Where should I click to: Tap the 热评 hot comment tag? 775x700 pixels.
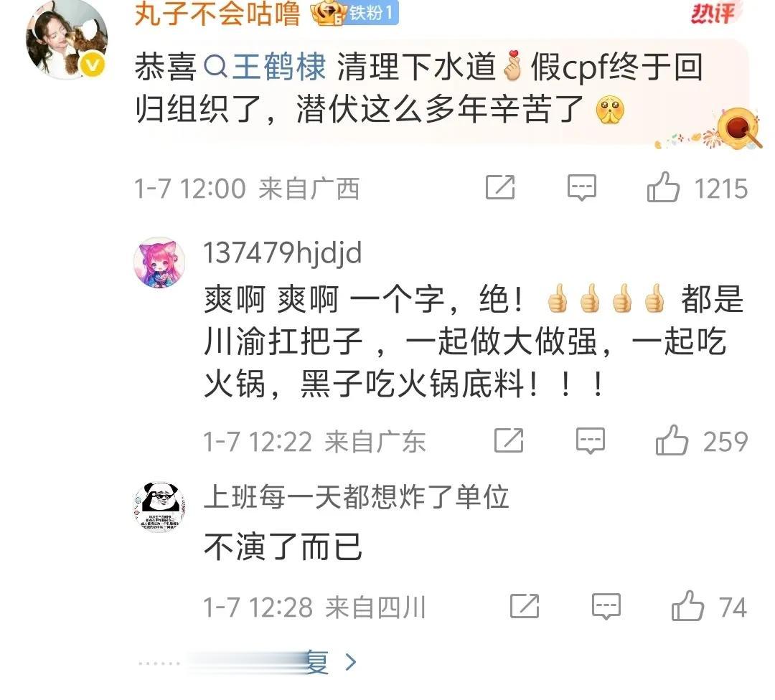pos(713,14)
